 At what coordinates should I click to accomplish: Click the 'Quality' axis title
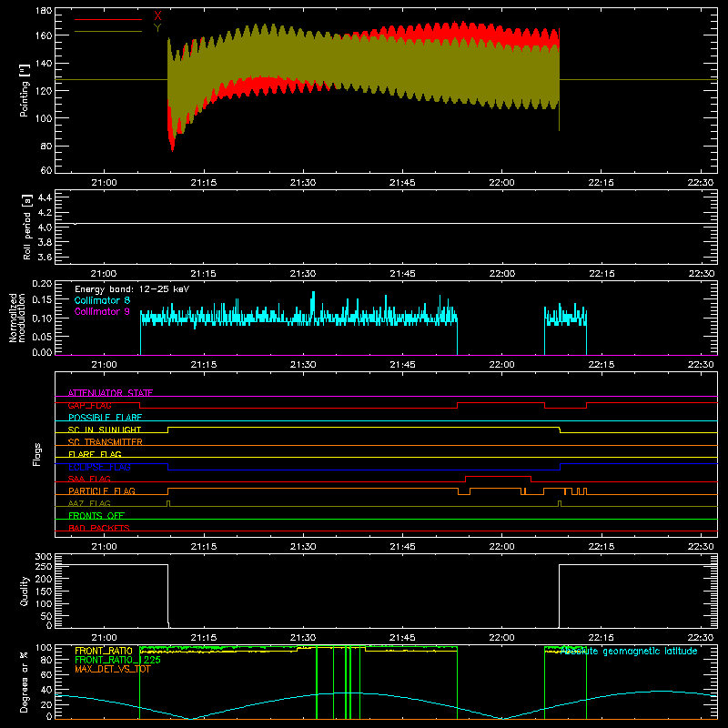pyautogui.click(x=25, y=591)
